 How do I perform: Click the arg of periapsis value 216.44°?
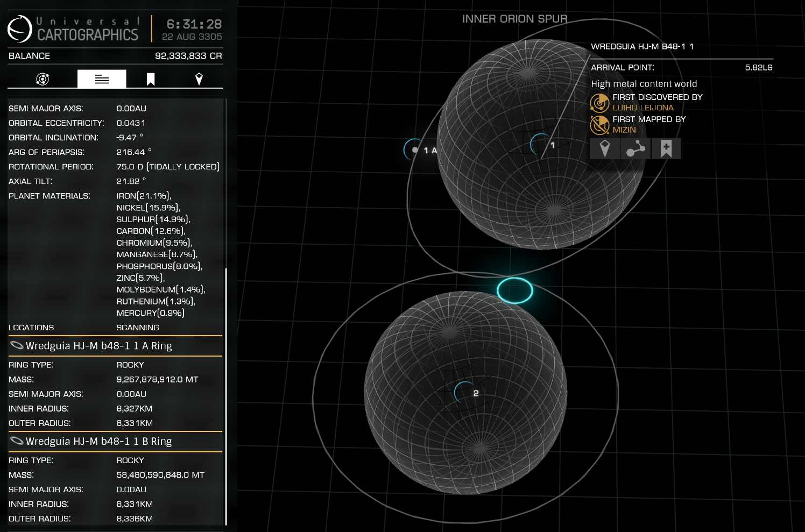click(x=134, y=152)
